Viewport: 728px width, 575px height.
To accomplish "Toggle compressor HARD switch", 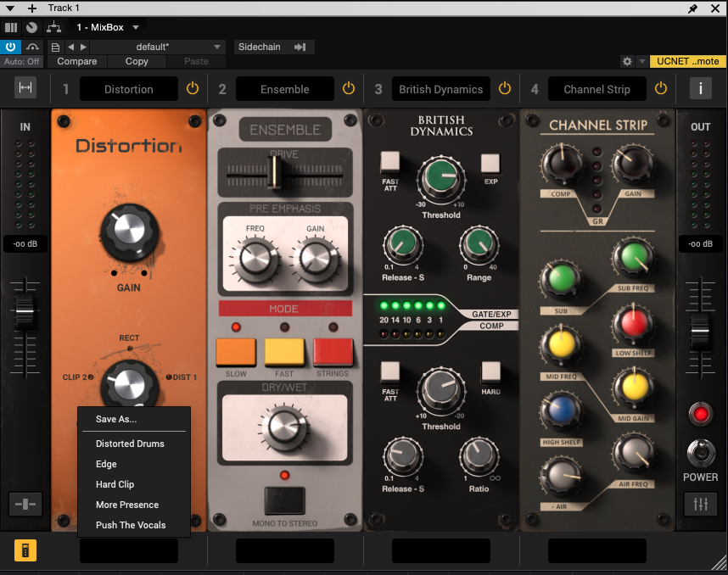I will (490, 372).
